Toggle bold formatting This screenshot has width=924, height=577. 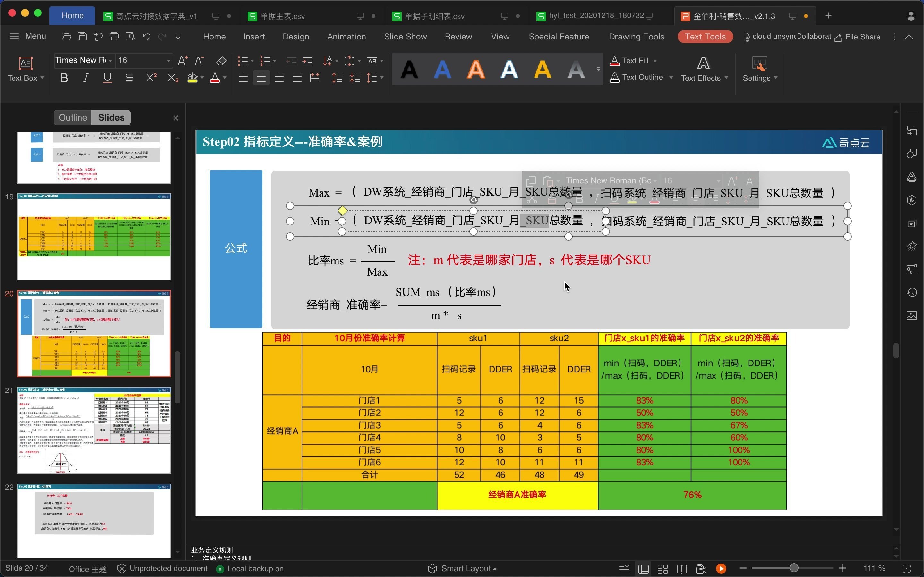(x=64, y=77)
